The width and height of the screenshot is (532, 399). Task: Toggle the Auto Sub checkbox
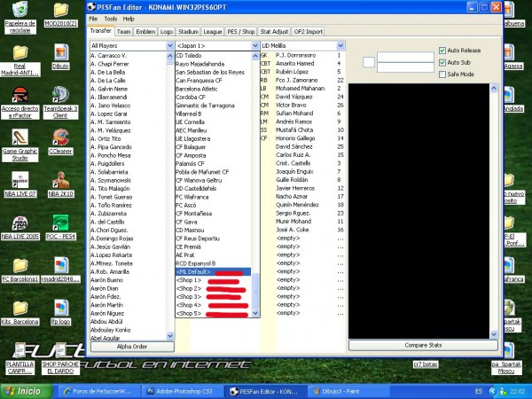pyautogui.click(x=442, y=62)
